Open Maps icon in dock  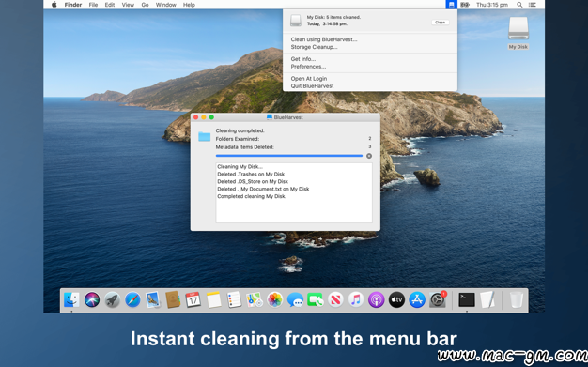tap(255, 300)
